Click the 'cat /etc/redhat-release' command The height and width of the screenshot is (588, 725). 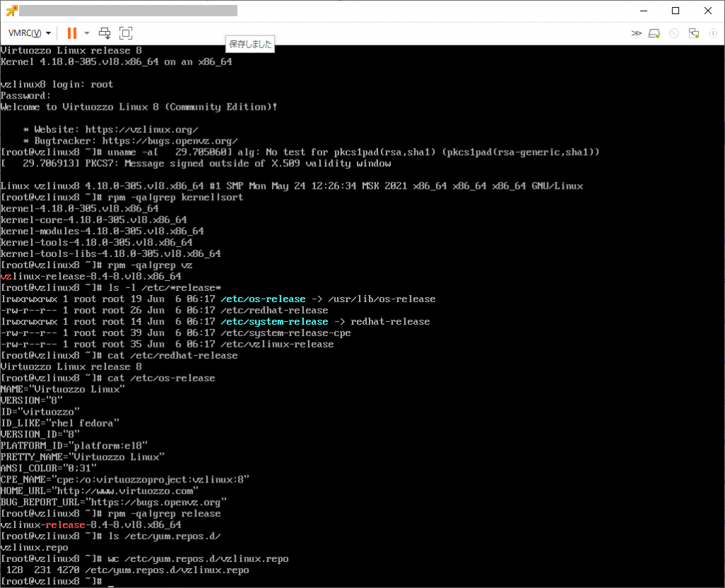click(173, 355)
